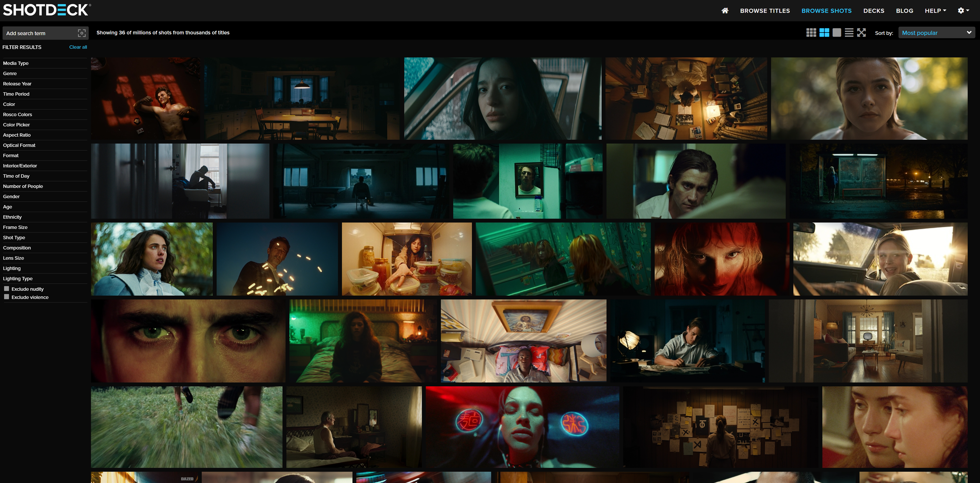
Task: Open the red-haired woman close-up shot
Action: pos(722,259)
